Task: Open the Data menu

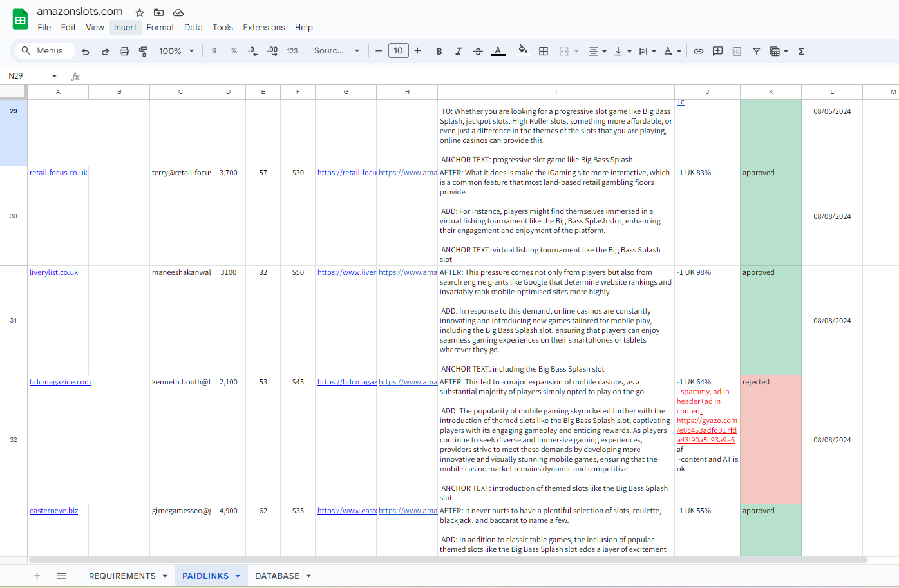Action: click(193, 27)
